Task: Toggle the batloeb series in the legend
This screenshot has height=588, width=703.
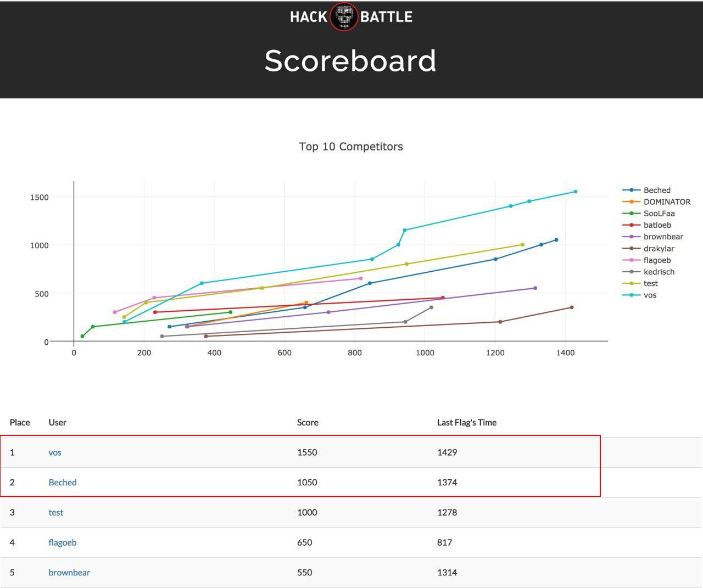Action: pos(647,225)
